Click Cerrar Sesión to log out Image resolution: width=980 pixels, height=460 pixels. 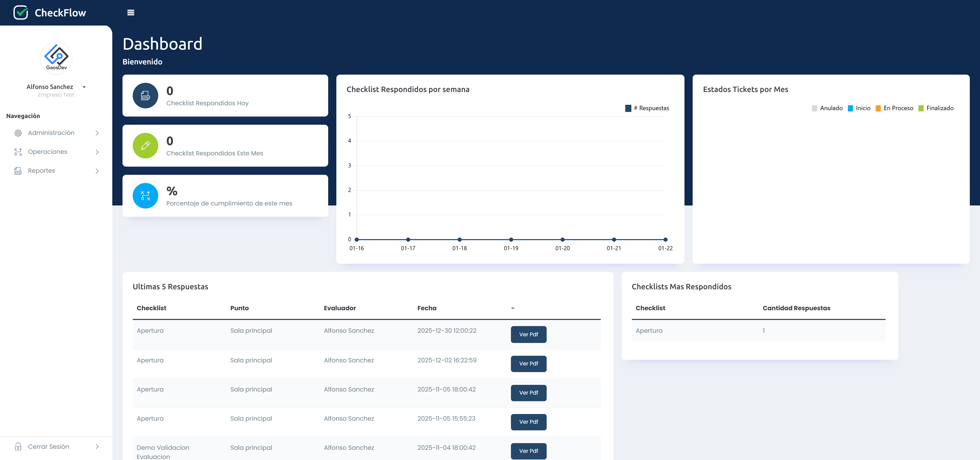coord(49,446)
